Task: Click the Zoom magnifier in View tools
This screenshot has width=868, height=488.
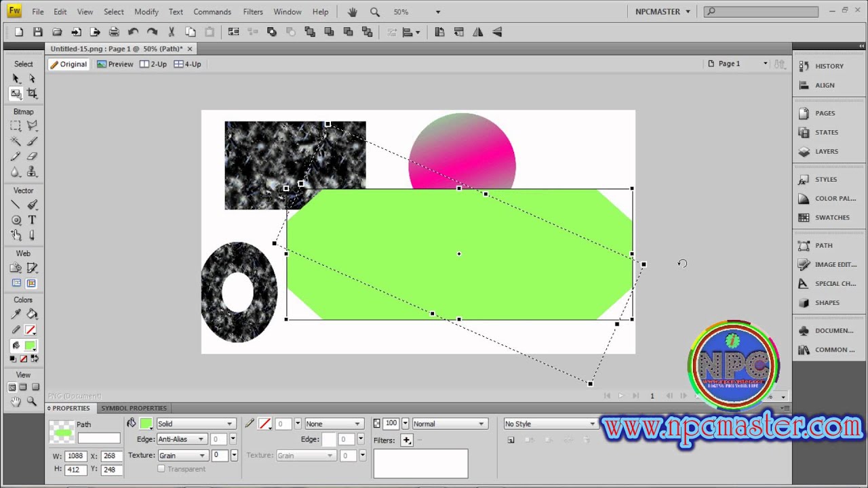Action: pyautogui.click(x=32, y=402)
